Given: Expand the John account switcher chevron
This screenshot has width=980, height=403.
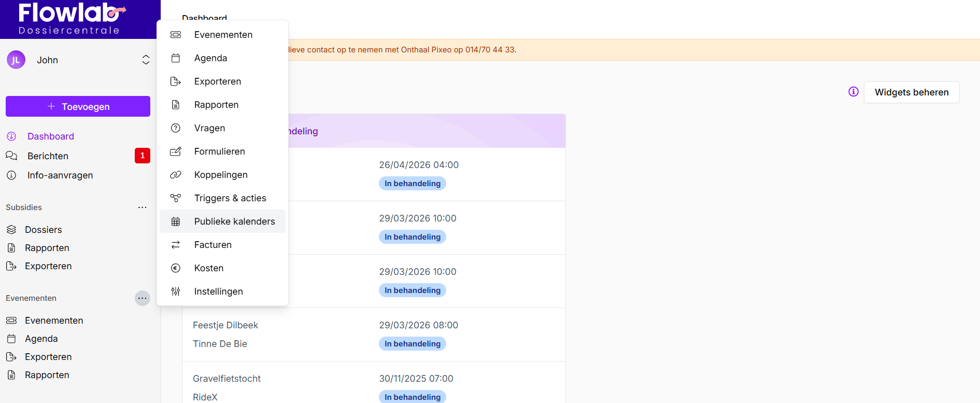Looking at the screenshot, I should point(146,60).
